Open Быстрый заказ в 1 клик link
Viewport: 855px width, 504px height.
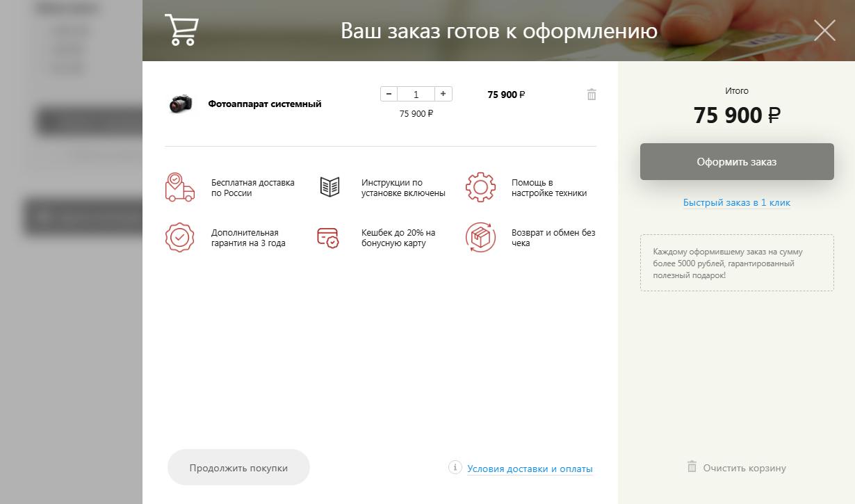[x=737, y=203]
